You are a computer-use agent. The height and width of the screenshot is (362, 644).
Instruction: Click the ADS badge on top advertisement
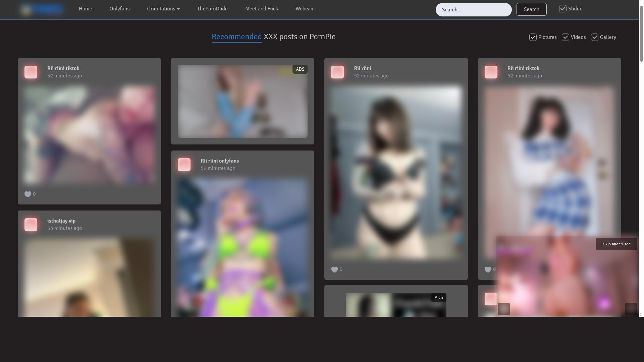[x=300, y=69]
